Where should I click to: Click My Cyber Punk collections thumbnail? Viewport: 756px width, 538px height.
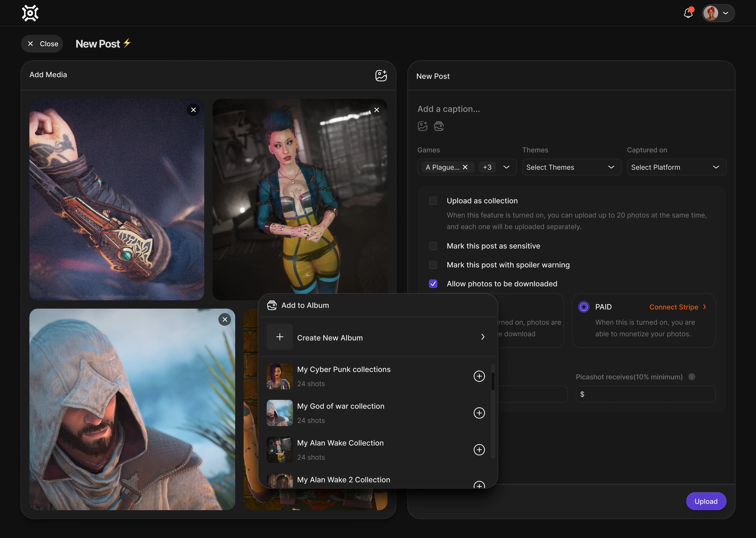pyautogui.click(x=280, y=376)
